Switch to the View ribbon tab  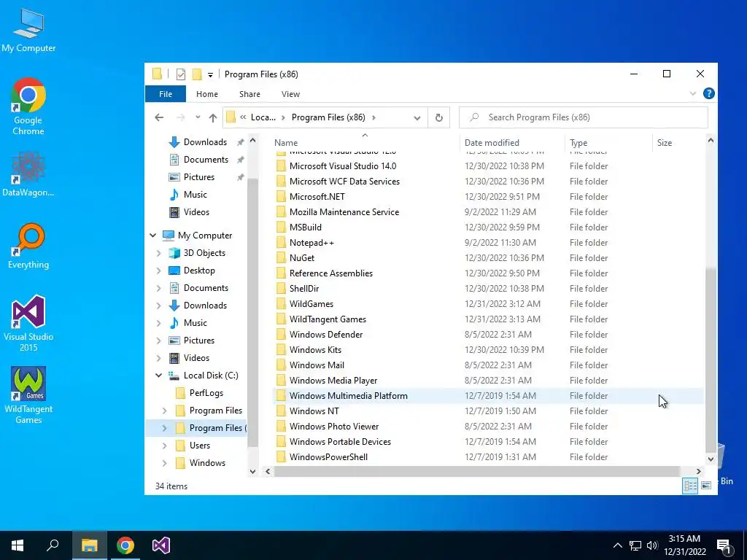tap(290, 94)
